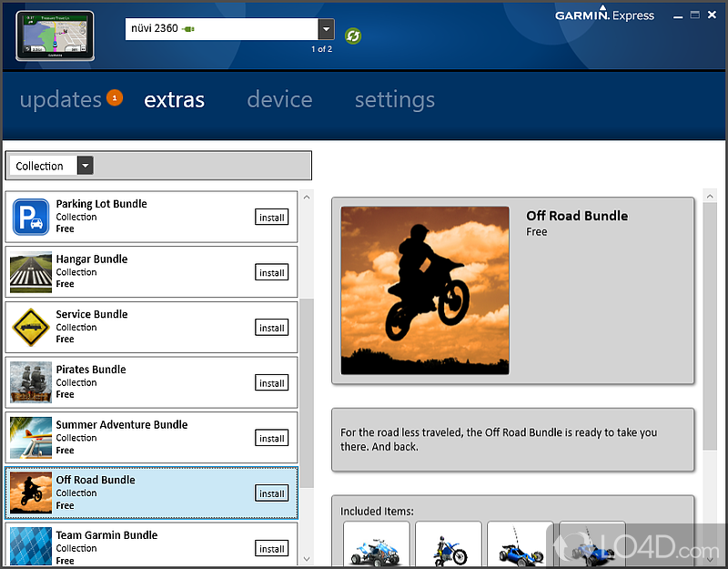Select the blue ATV included item thumbnail

tap(376, 546)
